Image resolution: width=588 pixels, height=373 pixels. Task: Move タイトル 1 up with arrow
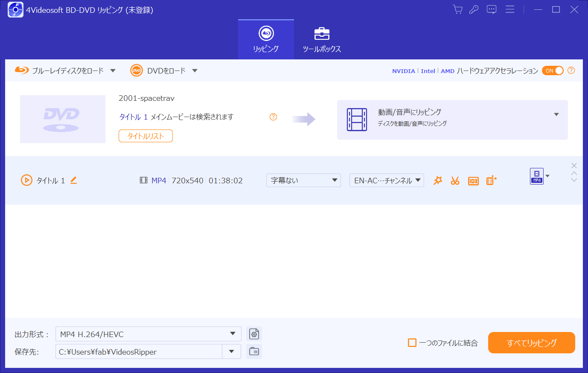coord(574,173)
